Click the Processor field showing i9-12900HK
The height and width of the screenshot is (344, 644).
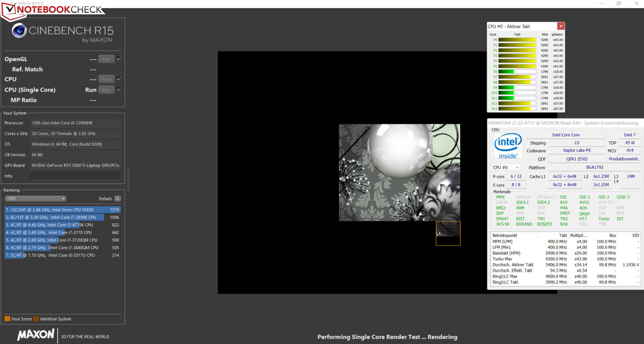pos(75,123)
